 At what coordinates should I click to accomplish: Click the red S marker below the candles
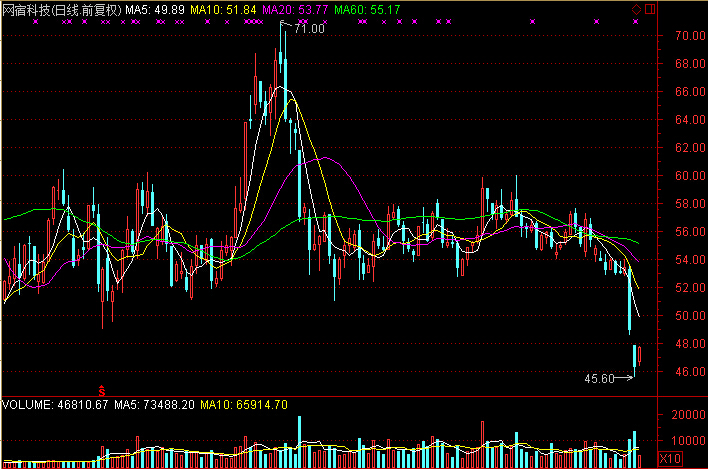100,387
